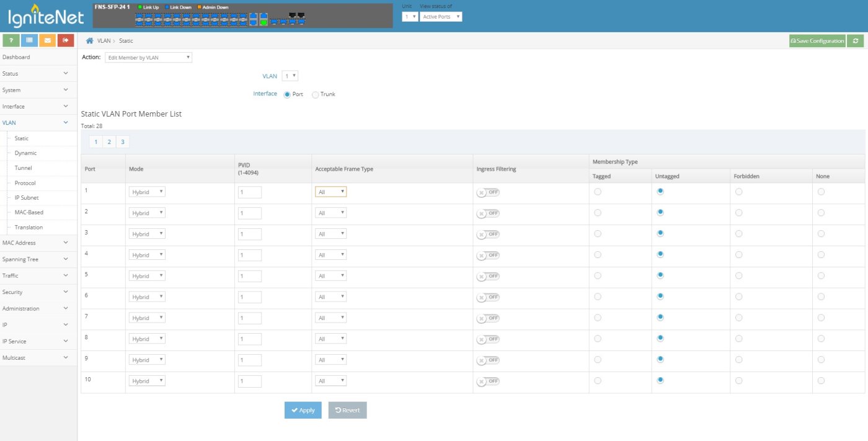
Task: Open Mode dropdown for port 2
Action: coord(147,213)
